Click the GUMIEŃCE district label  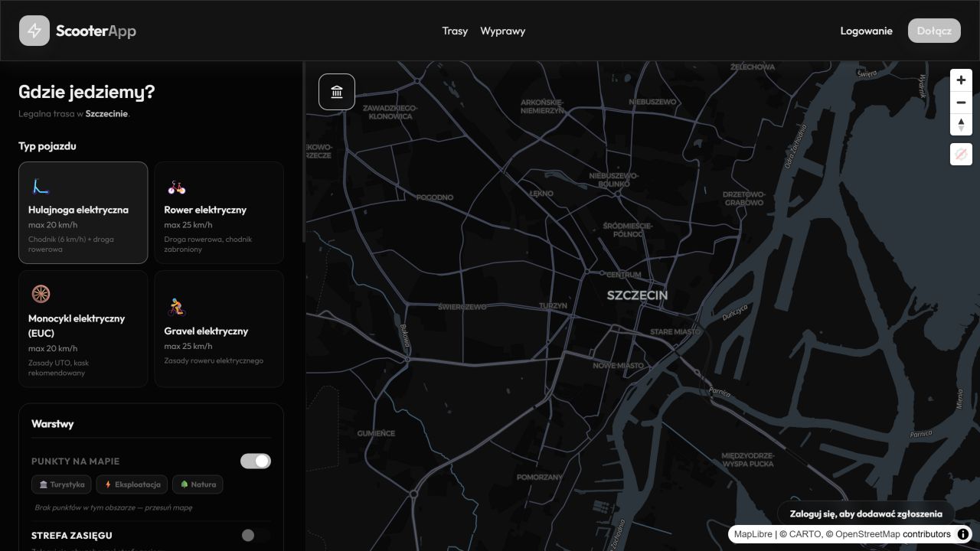(376, 433)
